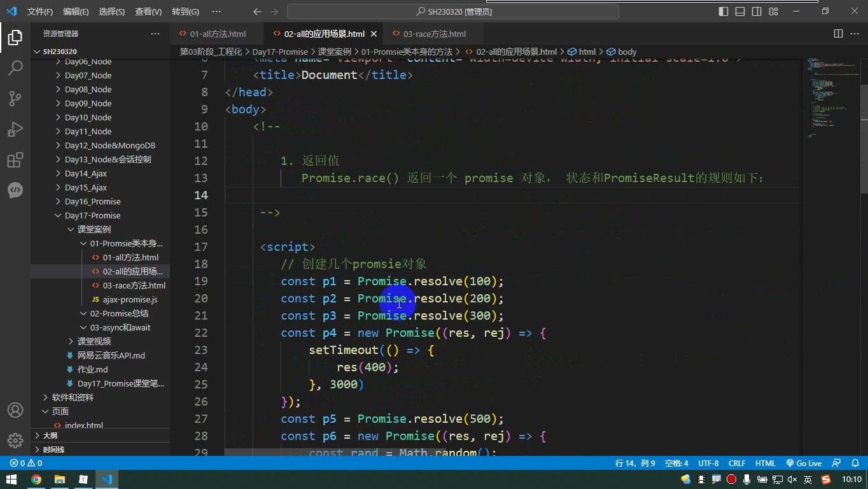
Task: Open the 查看(V) menu
Action: pos(148,11)
